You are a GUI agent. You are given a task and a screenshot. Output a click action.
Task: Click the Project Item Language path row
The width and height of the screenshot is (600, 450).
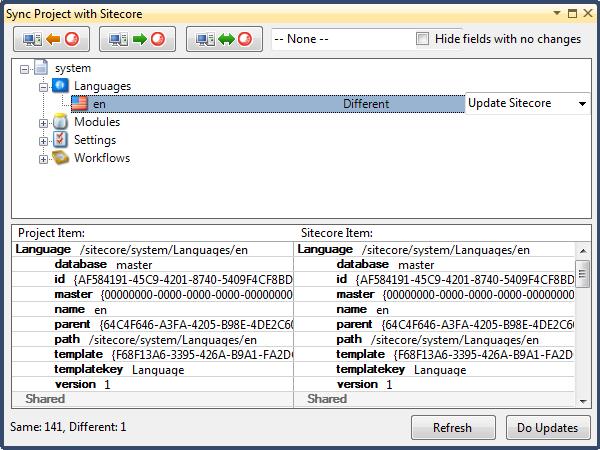(153, 249)
